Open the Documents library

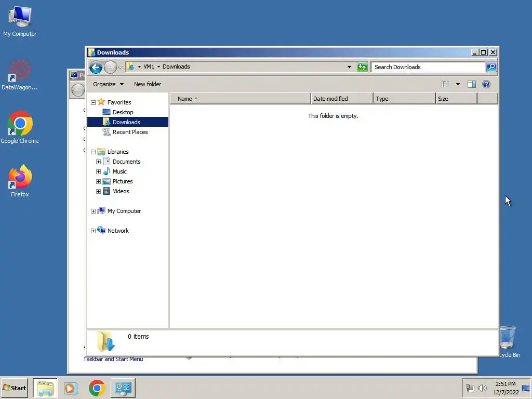(126, 162)
